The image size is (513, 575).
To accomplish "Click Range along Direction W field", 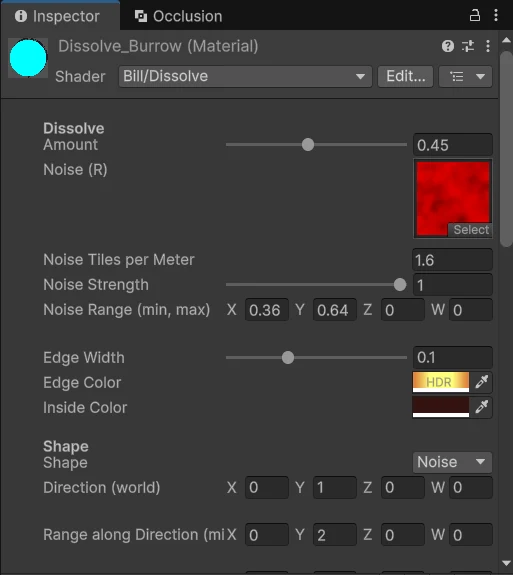I will tap(470, 535).
